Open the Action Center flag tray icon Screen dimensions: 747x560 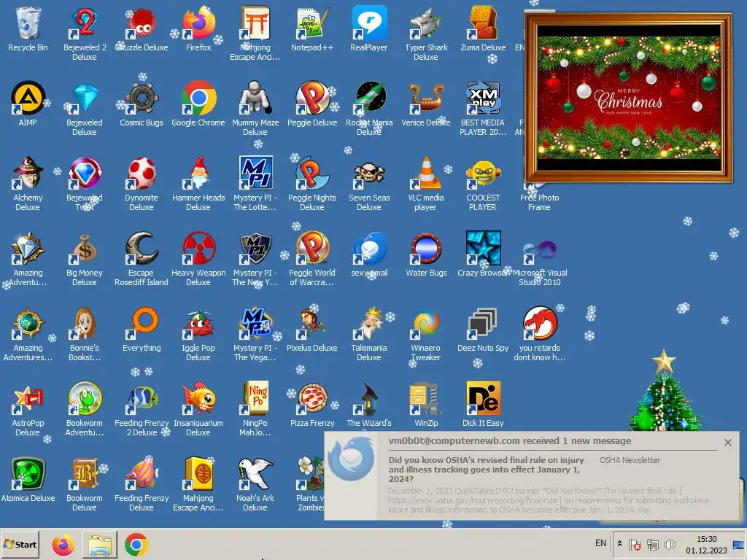635,544
